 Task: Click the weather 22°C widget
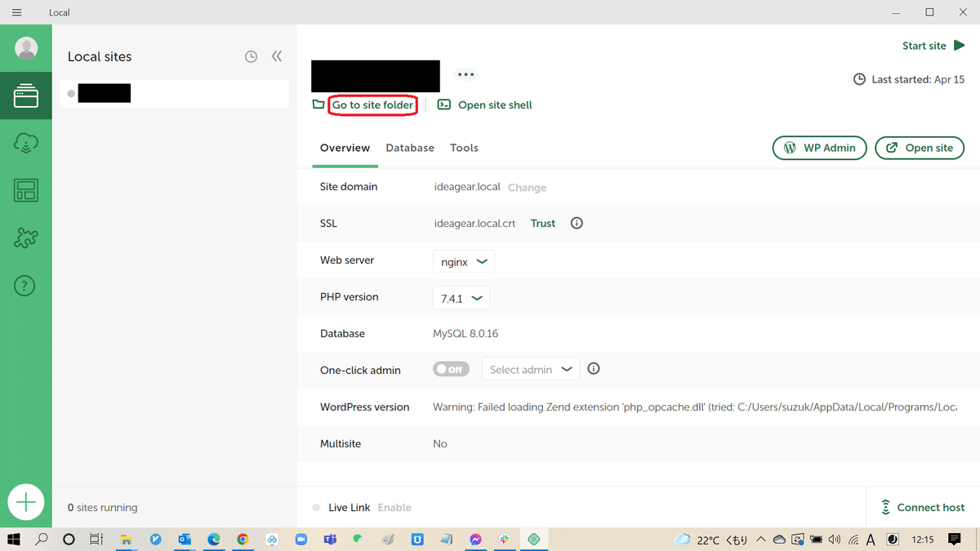pyautogui.click(x=710, y=539)
